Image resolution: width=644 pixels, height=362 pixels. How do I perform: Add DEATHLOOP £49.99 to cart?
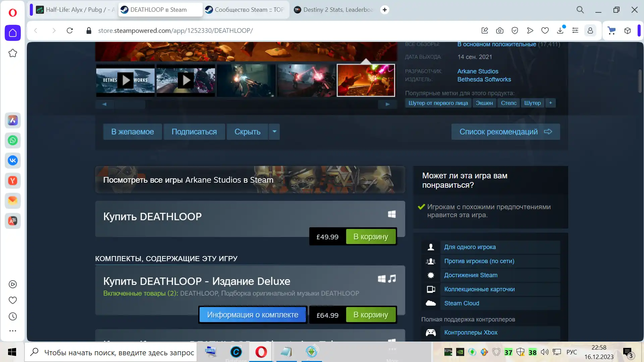coord(371,237)
